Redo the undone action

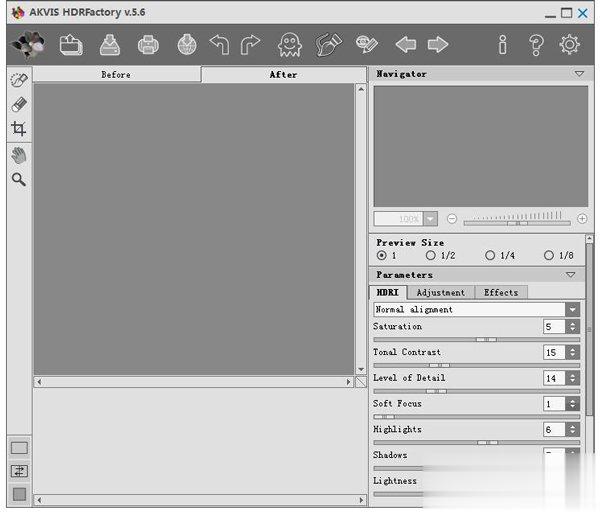(250, 45)
